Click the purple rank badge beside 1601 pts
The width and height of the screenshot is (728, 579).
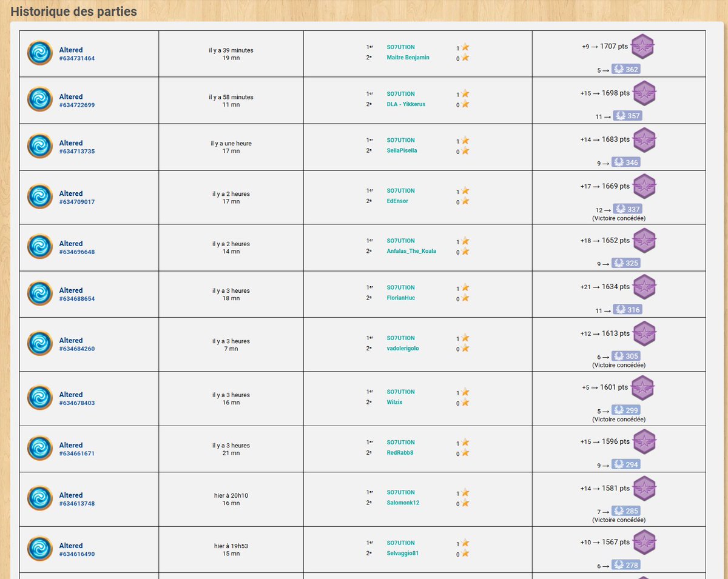click(643, 388)
